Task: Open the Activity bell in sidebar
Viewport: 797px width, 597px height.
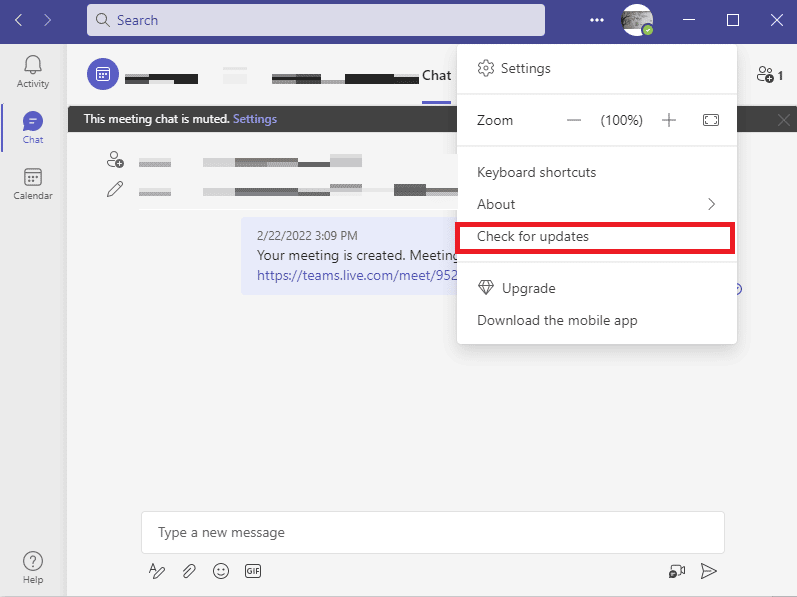Action: pyautogui.click(x=33, y=72)
